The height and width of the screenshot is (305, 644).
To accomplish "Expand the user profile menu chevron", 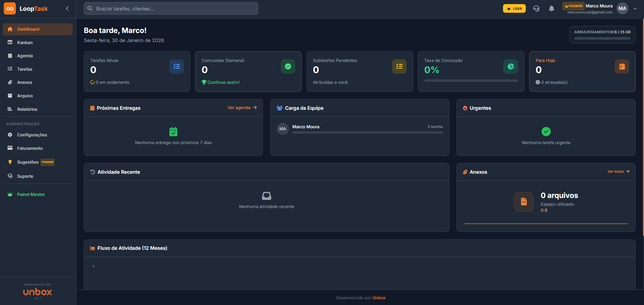I will pyautogui.click(x=635, y=8).
